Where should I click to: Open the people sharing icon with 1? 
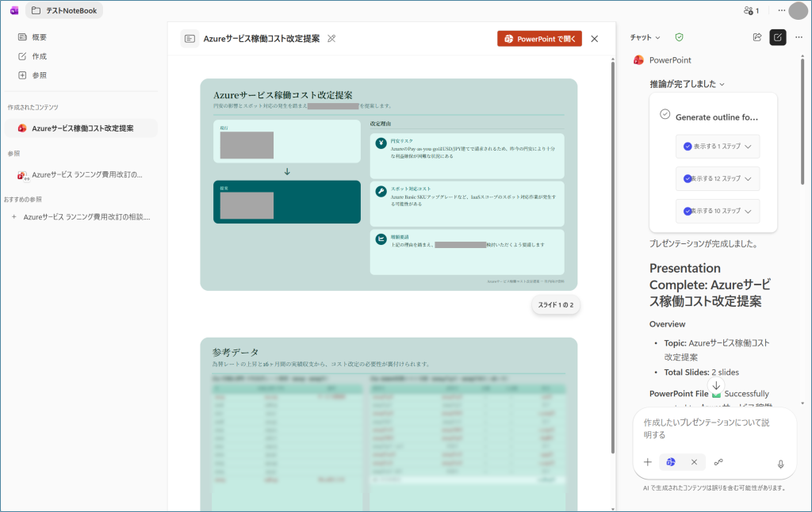752,10
